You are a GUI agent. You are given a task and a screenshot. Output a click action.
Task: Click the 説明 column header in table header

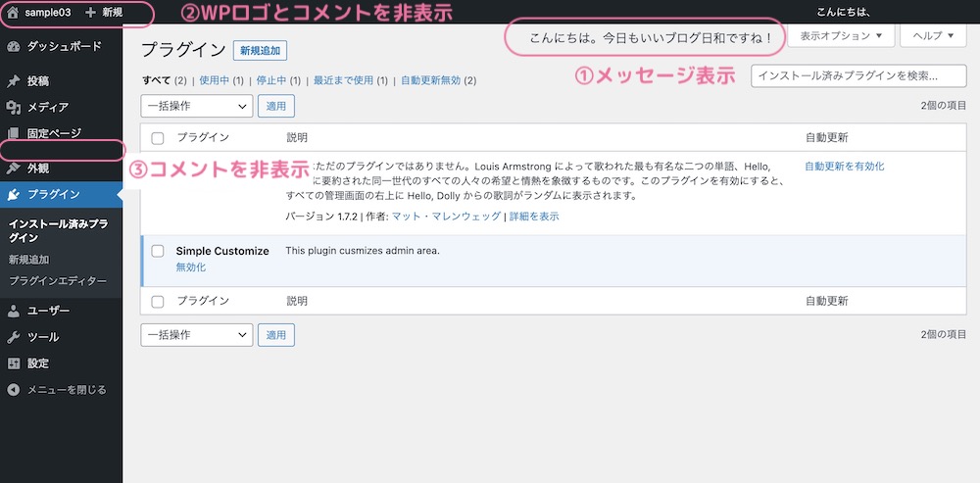pos(297,138)
